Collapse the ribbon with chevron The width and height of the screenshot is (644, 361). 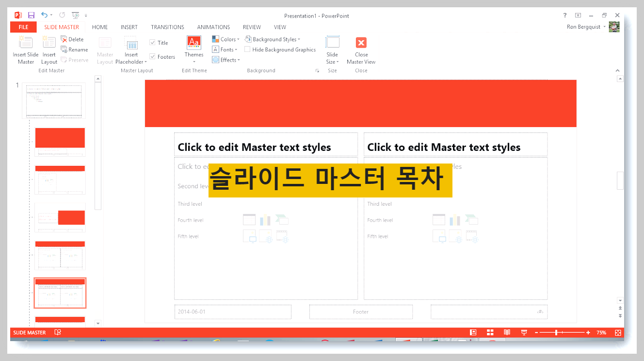coord(617,70)
